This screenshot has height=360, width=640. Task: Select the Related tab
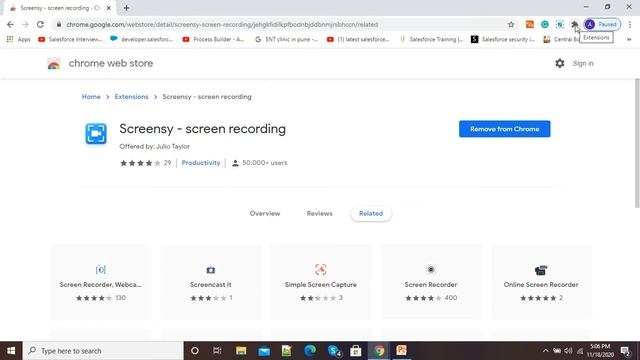pos(371,213)
